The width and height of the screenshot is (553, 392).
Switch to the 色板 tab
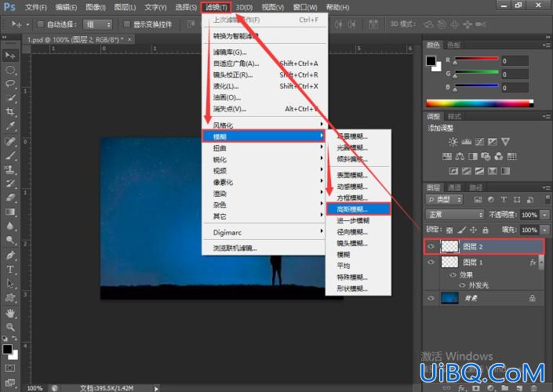coord(453,45)
